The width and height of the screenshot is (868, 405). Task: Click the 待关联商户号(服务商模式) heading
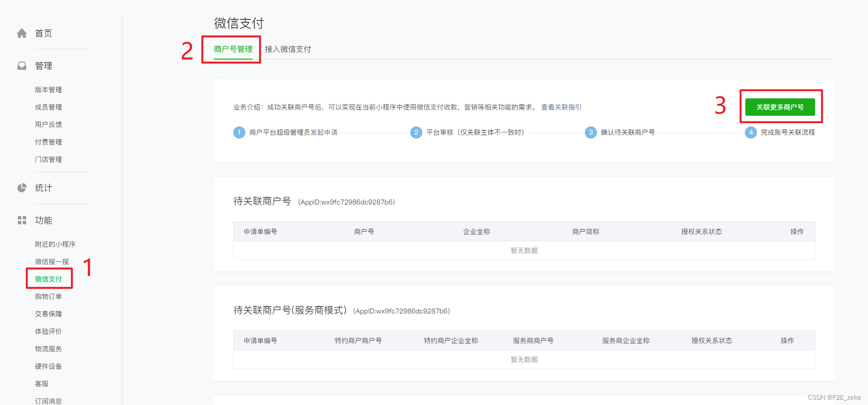tap(290, 310)
